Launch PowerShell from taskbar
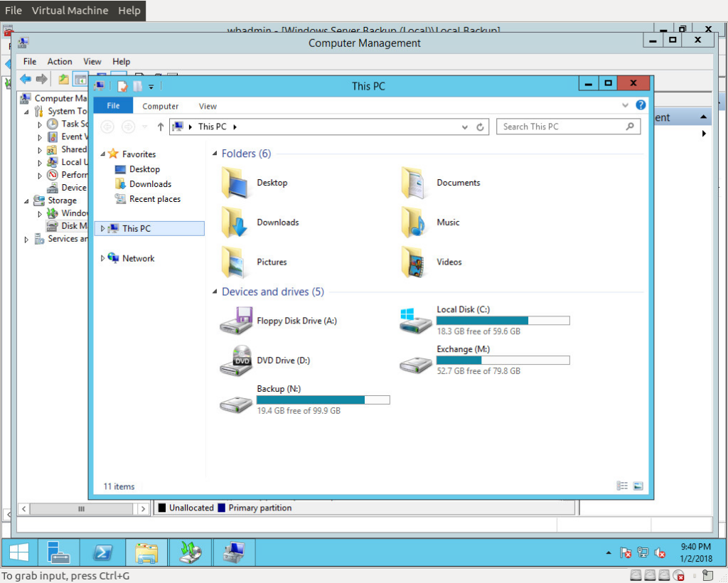Screen dimensions: 728x583 tap(102, 552)
